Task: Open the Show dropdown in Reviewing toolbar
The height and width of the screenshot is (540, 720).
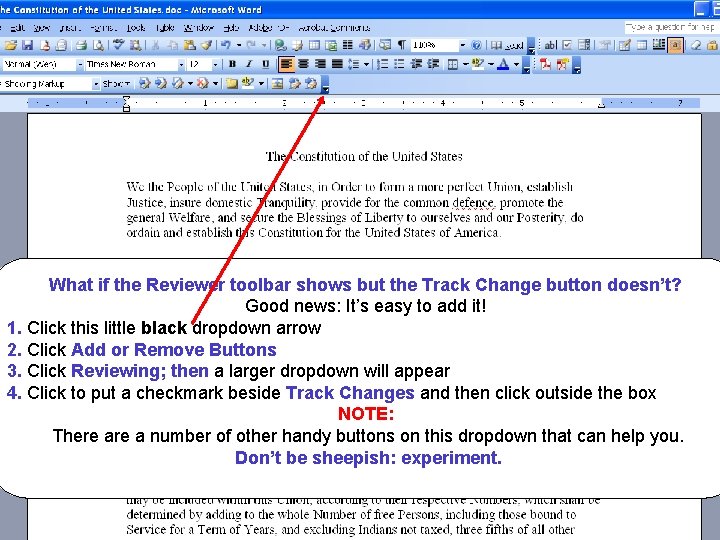Action: pyautogui.click(x=116, y=84)
